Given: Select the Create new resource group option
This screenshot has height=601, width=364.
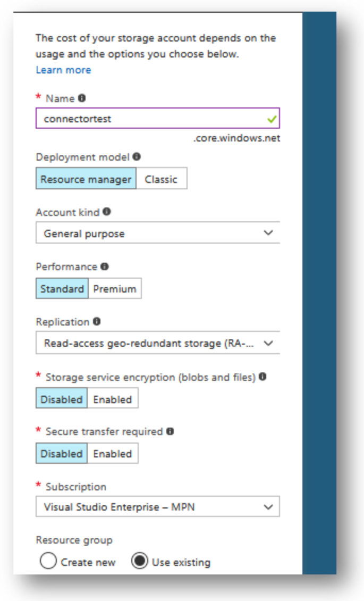Looking at the screenshot, I should coord(48,562).
